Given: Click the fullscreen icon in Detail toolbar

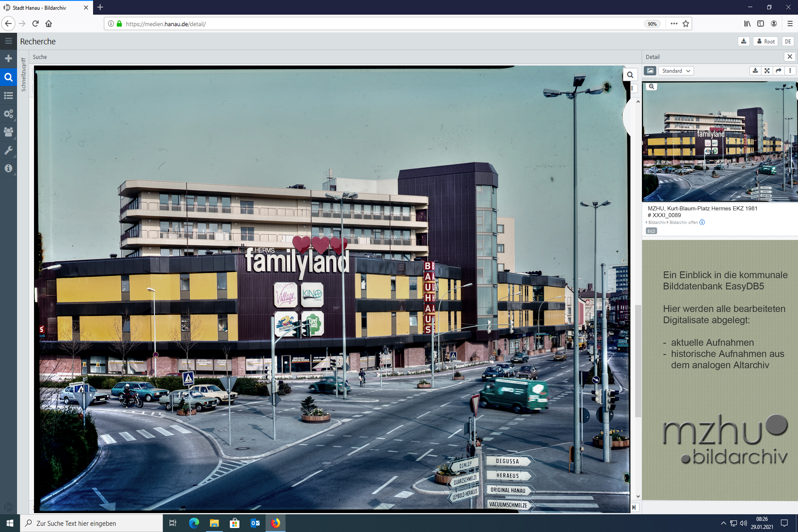Looking at the screenshot, I should tap(767, 70).
